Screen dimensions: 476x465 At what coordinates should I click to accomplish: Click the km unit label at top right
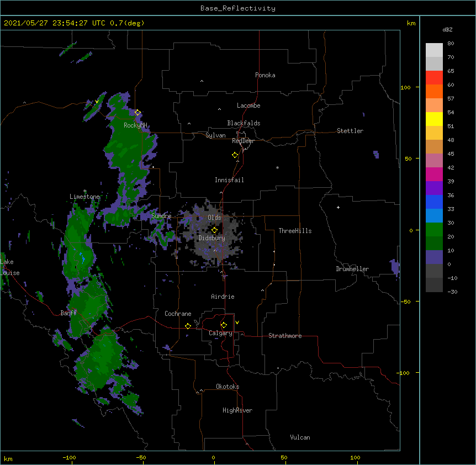[x=411, y=23]
